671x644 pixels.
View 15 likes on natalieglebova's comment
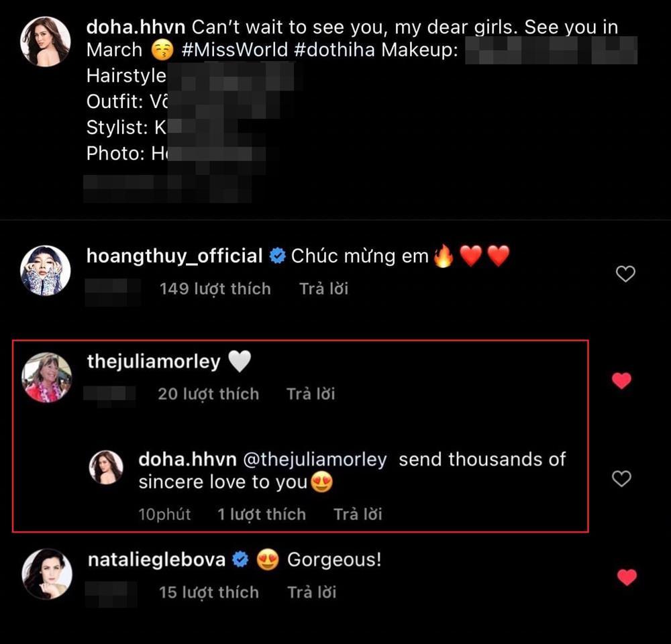coord(208,592)
